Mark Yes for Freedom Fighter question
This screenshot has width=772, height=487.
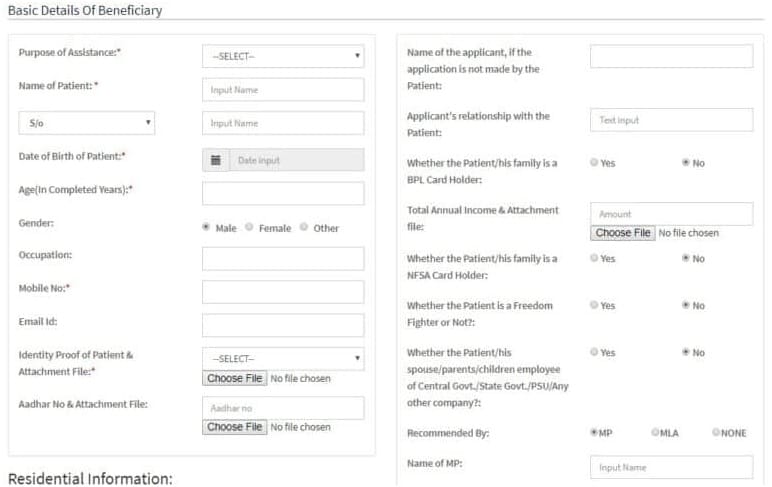[595, 305]
